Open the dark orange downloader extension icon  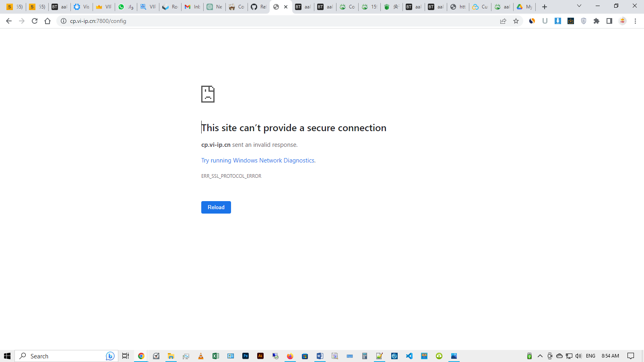tap(571, 21)
